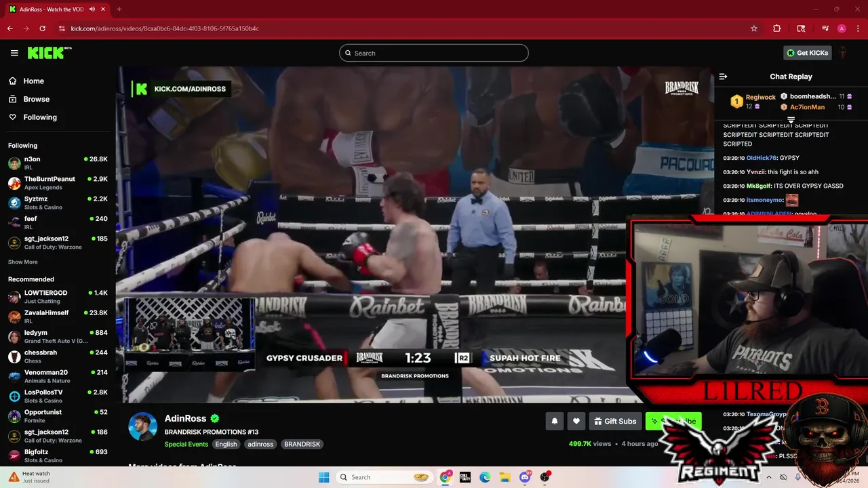
Task: Click chat user OldHick76's name
Action: click(763, 158)
